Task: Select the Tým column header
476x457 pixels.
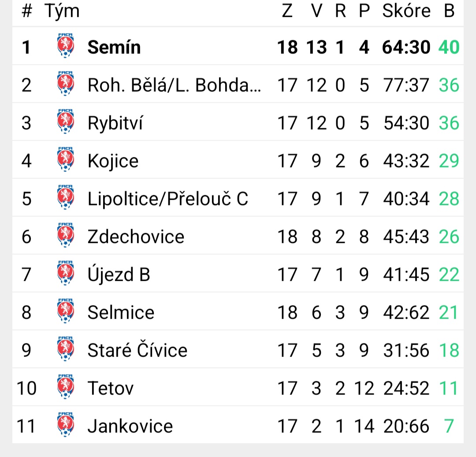Action: pos(62,11)
